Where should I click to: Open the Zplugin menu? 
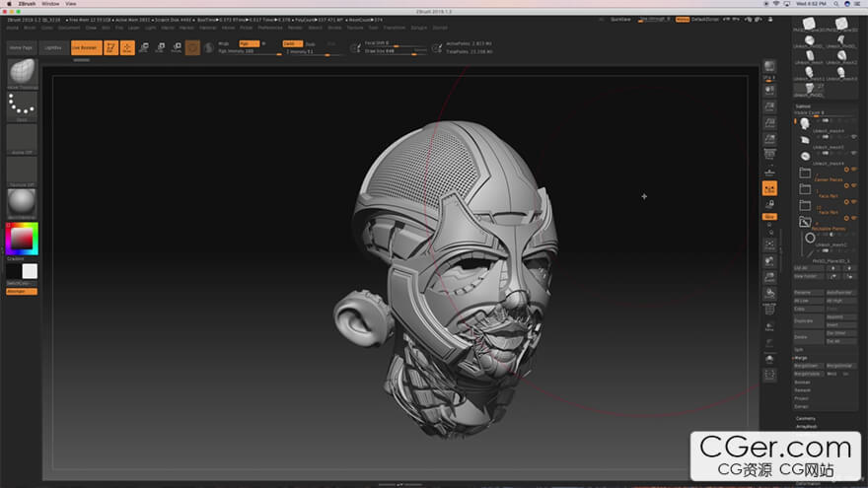419,28
